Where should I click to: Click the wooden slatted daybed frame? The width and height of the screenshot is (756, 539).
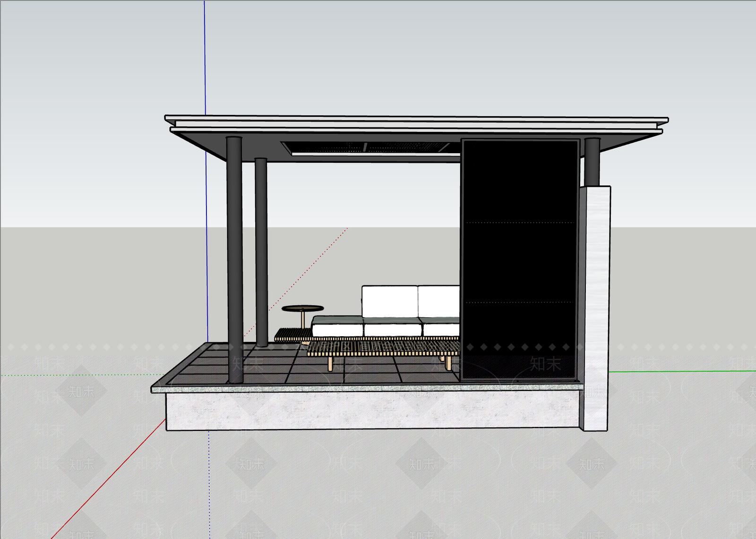383,349
